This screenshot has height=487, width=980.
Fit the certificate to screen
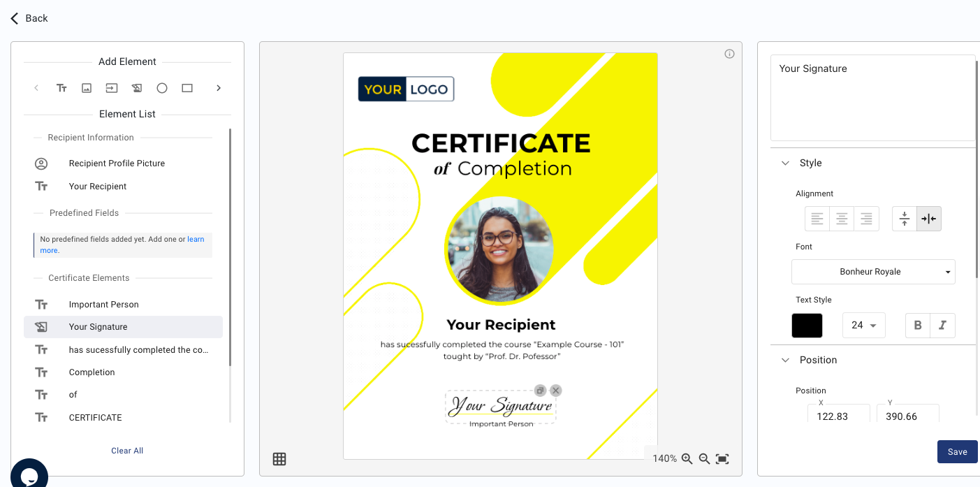[722, 459]
